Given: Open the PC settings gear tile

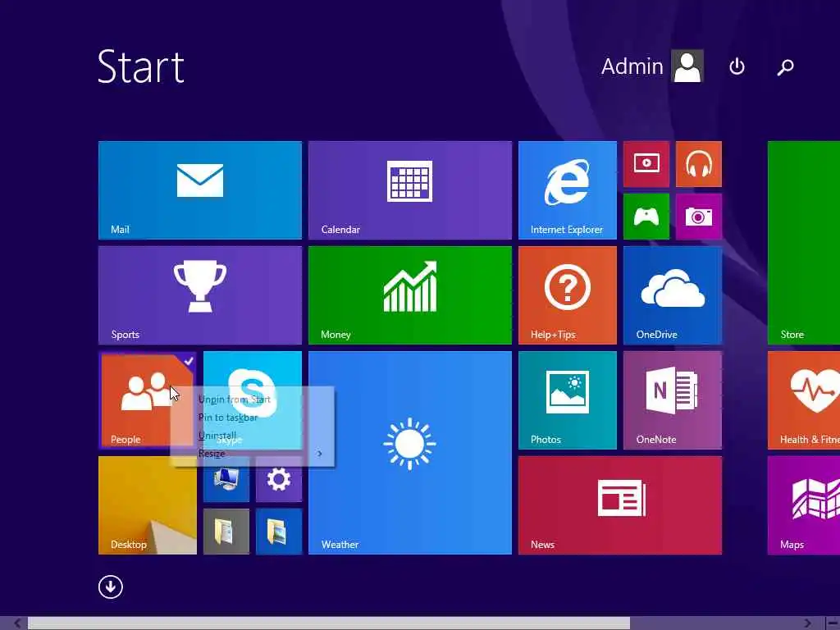Looking at the screenshot, I should point(279,484).
